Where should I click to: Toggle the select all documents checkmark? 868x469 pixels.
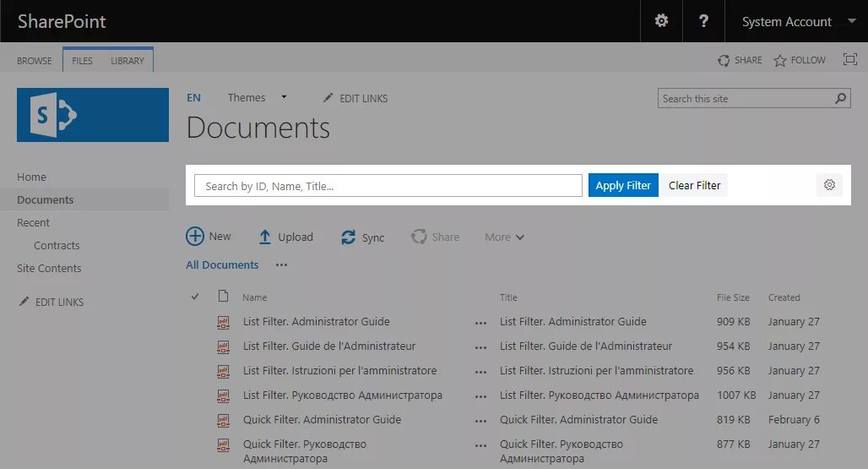(195, 297)
